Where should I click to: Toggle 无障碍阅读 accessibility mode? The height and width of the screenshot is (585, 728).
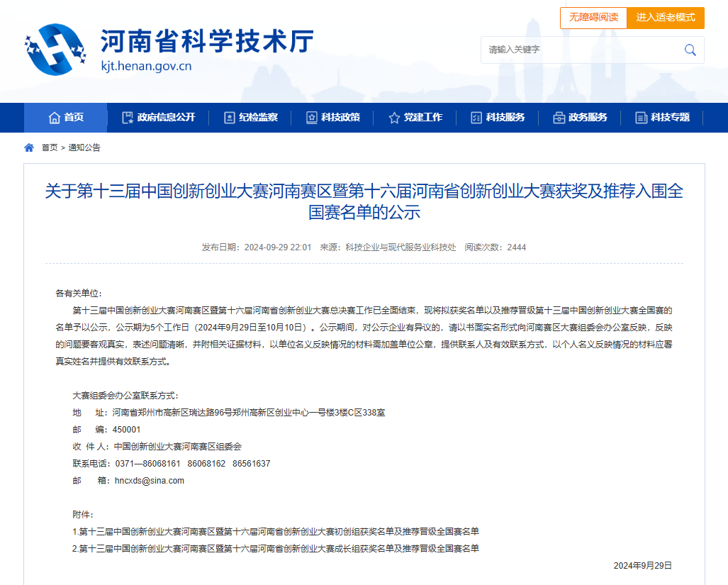coord(593,18)
